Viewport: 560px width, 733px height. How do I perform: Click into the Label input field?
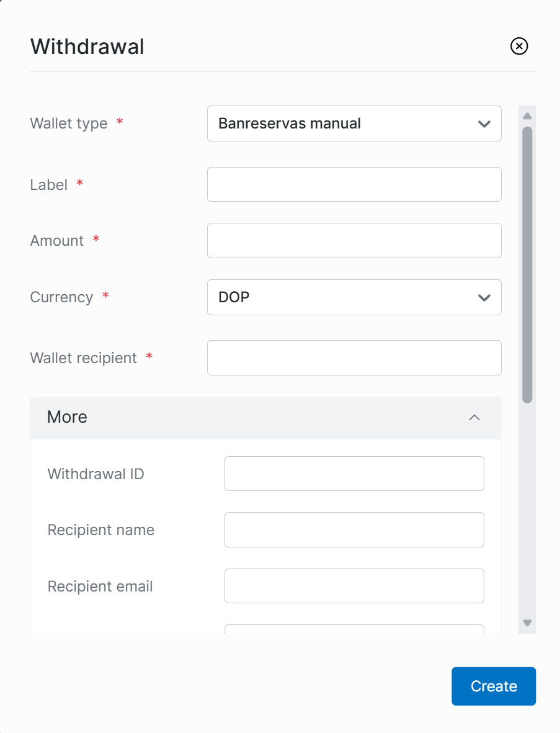(354, 184)
